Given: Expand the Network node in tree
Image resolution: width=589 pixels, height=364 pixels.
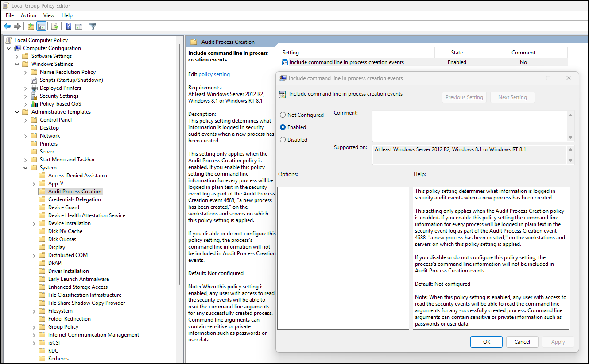Looking at the screenshot, I should pyautogui.click(x=25, y=136).
